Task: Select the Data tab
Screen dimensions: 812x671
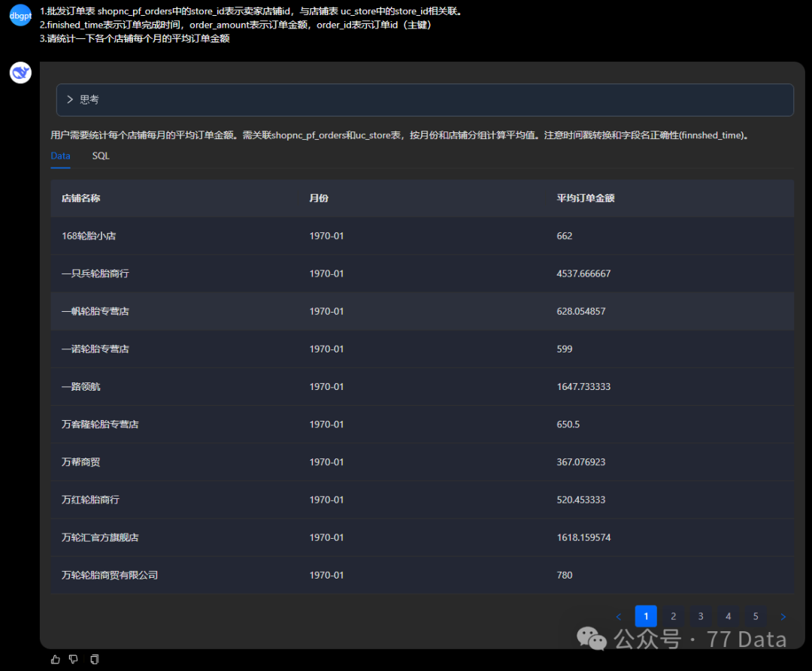Action: point(60,156)
